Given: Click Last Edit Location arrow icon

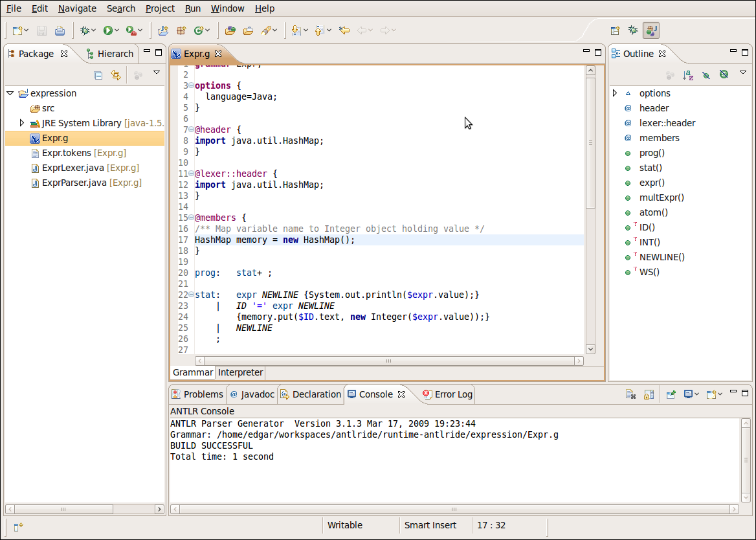Looking at the screenshot, I should pyautogui.click(x=344, y=30).
